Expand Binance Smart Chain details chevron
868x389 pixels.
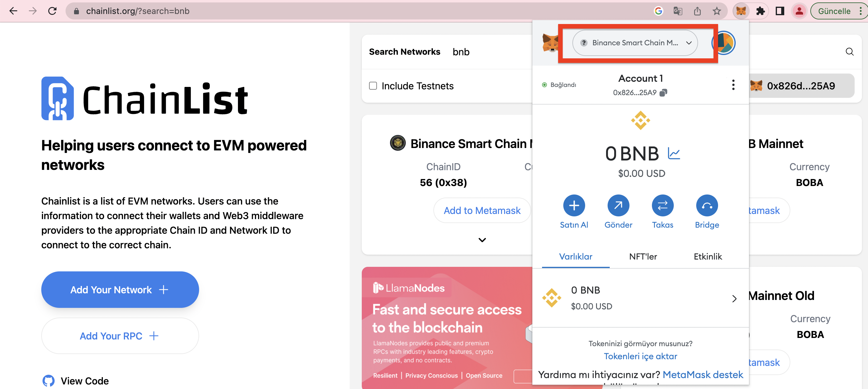point(482,240)
